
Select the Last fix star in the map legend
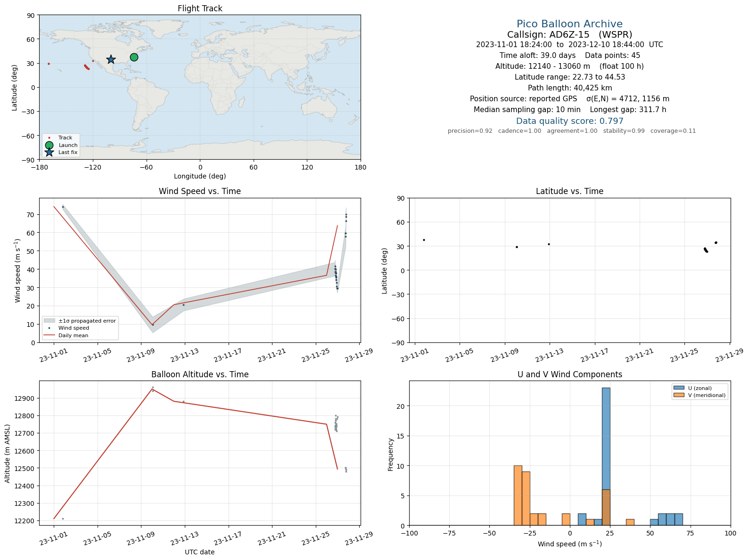point(49,152)
